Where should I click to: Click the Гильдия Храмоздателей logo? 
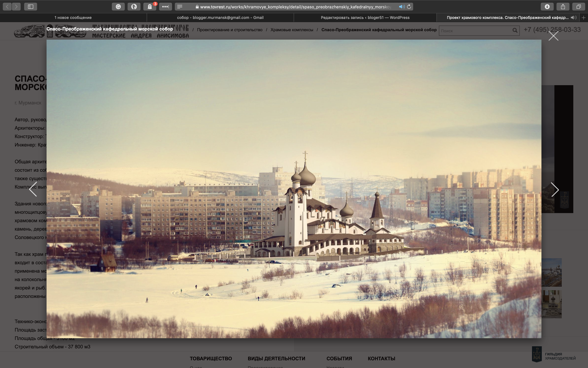coord(554,354)
